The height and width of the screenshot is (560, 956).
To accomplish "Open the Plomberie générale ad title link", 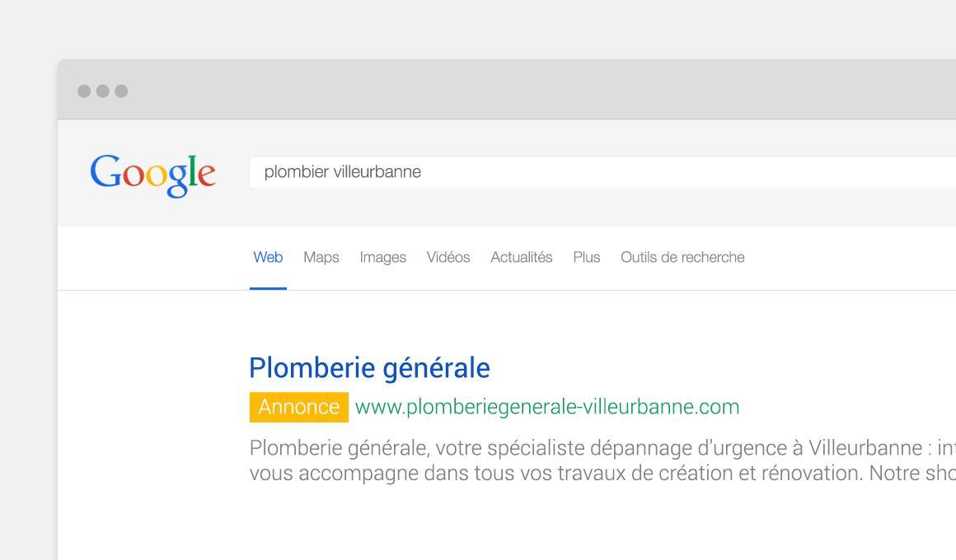I will [x=369, y=368].
